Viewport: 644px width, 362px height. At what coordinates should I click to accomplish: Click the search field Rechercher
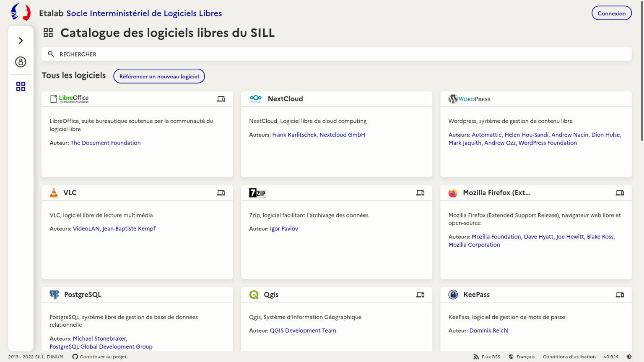click(336, 54)
